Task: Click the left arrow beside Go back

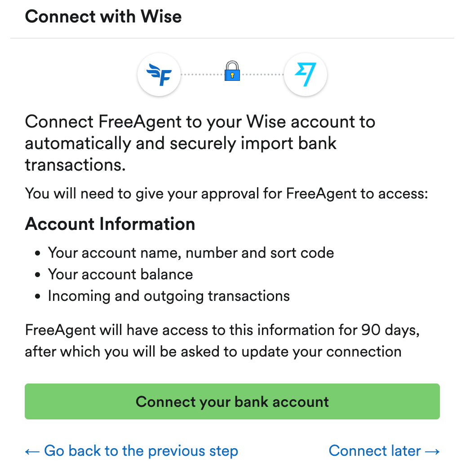Action: [33, 451]
